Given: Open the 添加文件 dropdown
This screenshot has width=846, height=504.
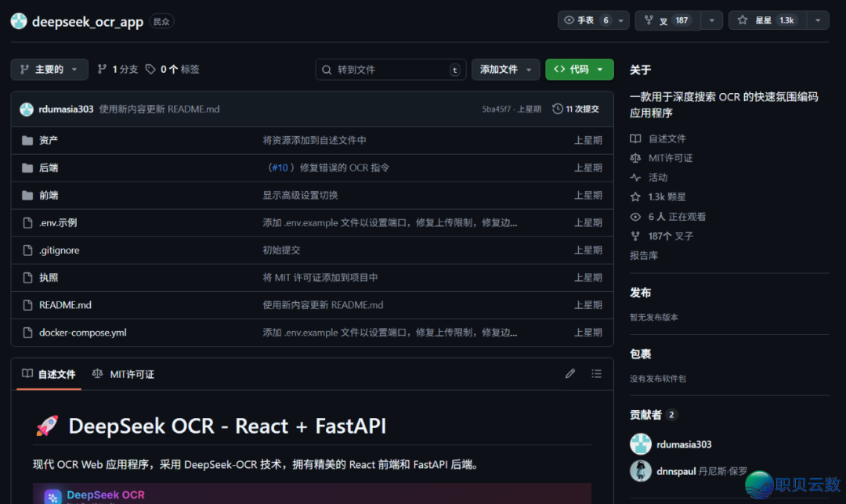Looking at the screenshot, I should point(505,69).
